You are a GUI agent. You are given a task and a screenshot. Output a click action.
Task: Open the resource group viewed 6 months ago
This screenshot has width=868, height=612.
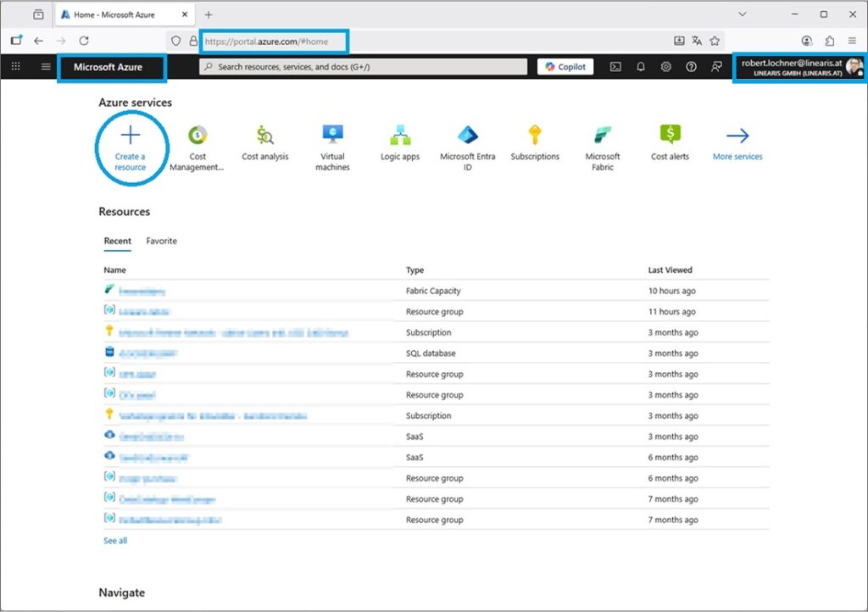(147, 479)
